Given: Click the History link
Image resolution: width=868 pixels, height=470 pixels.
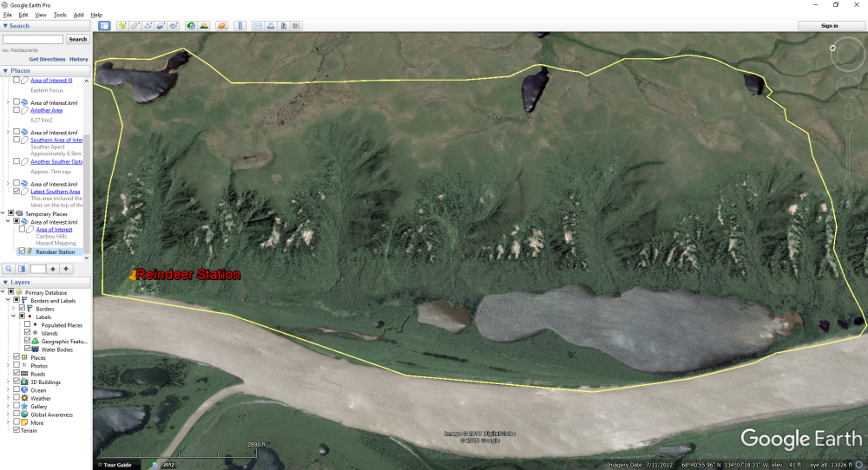Looking at the screenshot, I should pos(79,59).
